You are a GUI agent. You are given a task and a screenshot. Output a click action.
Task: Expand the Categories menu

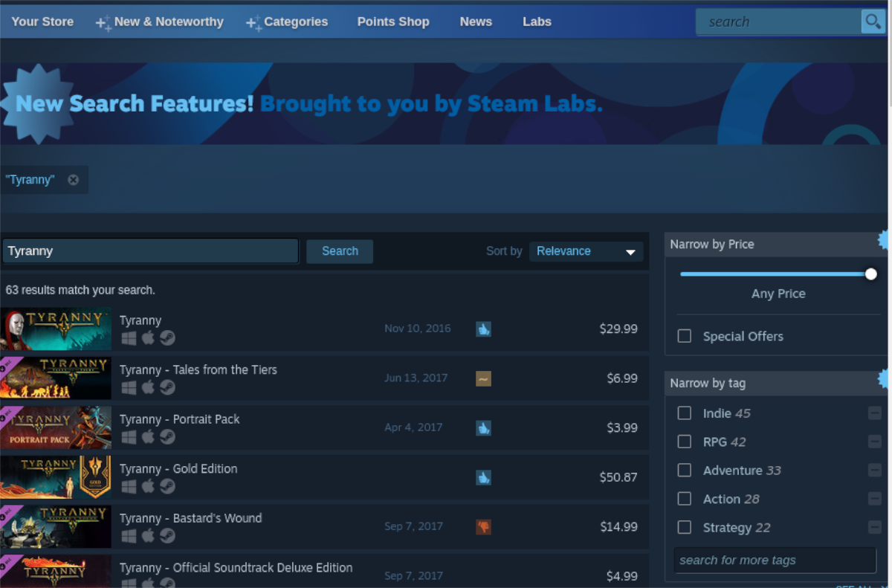[287, 22]
